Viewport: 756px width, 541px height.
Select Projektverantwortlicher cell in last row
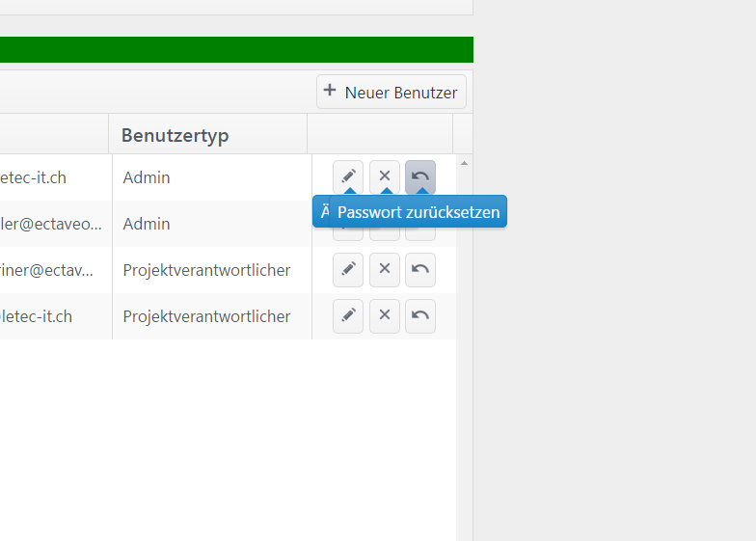pos(206,316)
